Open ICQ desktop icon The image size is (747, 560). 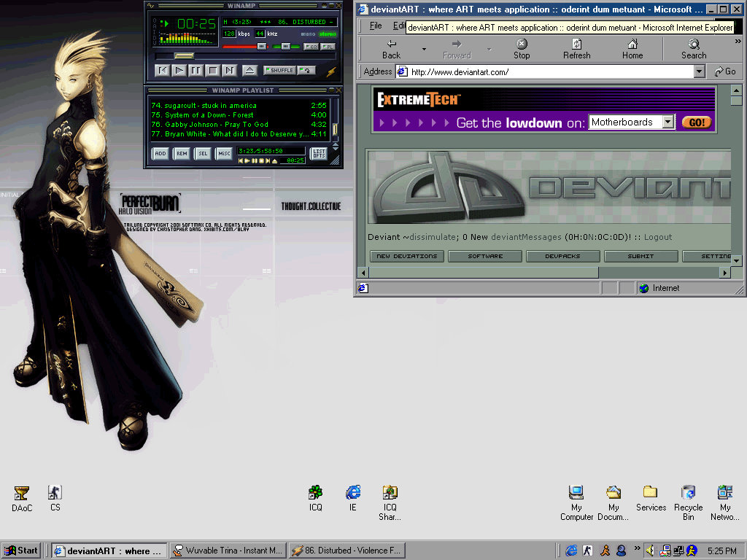pos(315,498)
